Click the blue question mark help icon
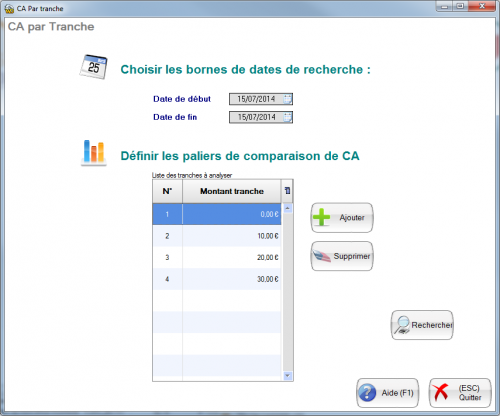500x416 pixels. pyautogui.click(x=367, y=393)
